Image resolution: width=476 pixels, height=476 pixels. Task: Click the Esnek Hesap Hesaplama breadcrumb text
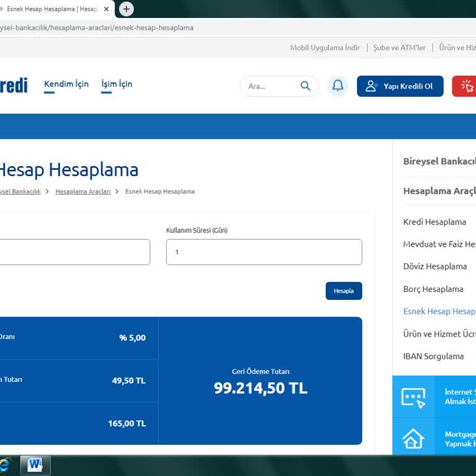click(160, 192)
